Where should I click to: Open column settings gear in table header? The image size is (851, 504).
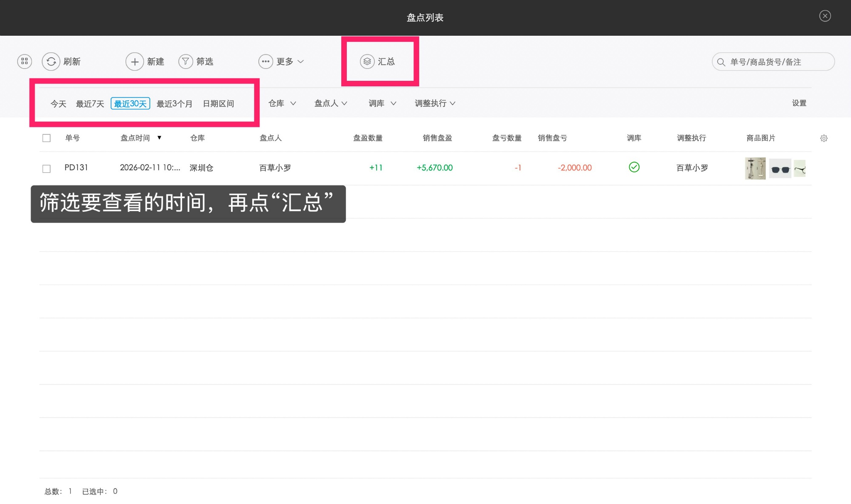[824, 138]
